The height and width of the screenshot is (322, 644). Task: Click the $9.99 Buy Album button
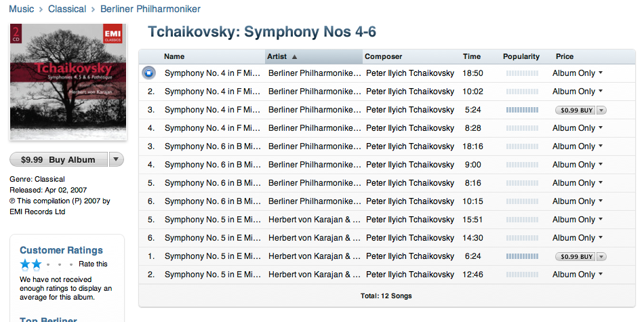pyautogui.click(x=59, y=159)
